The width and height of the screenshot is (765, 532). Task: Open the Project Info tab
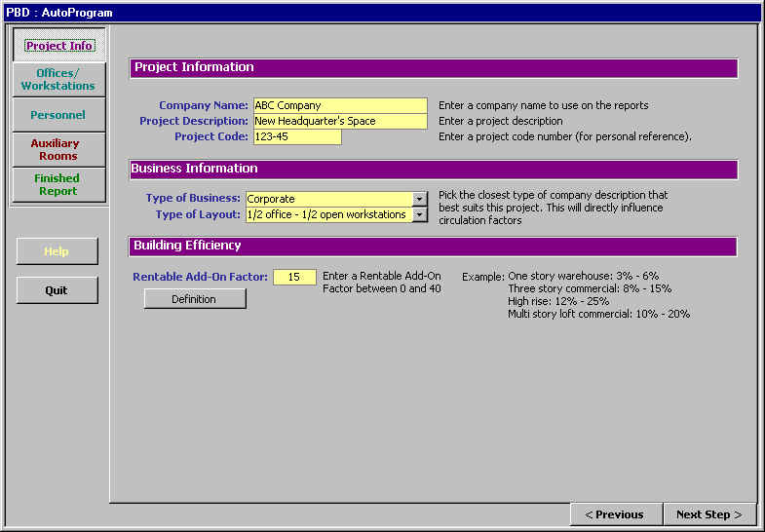[x=58, y=46]
